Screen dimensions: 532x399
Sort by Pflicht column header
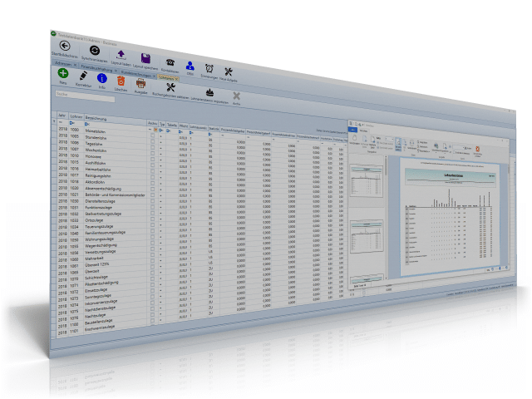tap(183, 126)
